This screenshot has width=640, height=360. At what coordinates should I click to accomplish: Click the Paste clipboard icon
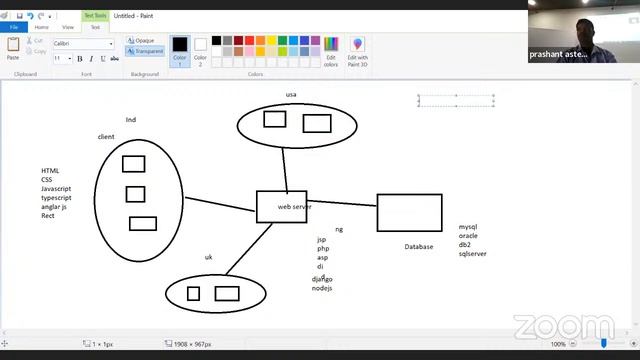[13, 44]
